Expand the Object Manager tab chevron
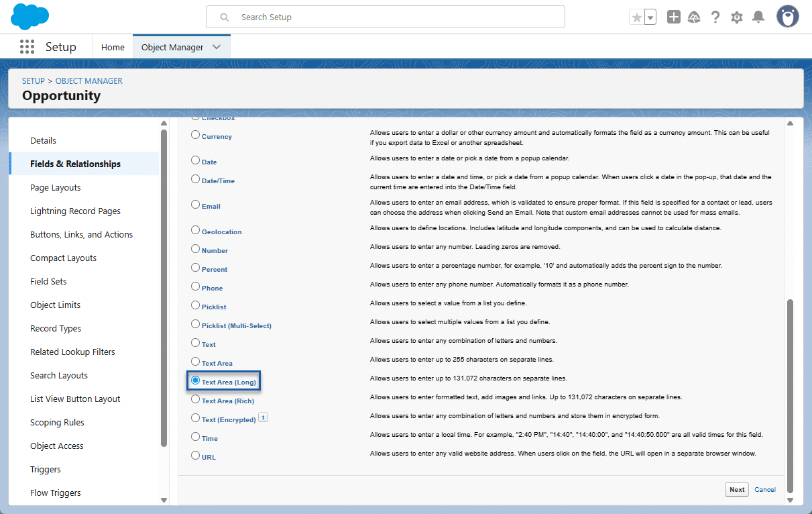The height and width of the screenshot is (514, 812). [x=217, y=47]
